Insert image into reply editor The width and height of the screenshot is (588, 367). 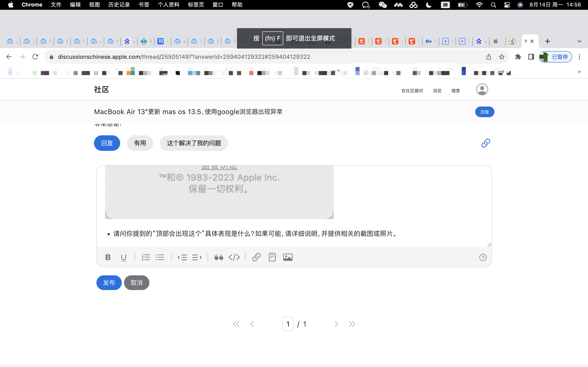[287, 257]
